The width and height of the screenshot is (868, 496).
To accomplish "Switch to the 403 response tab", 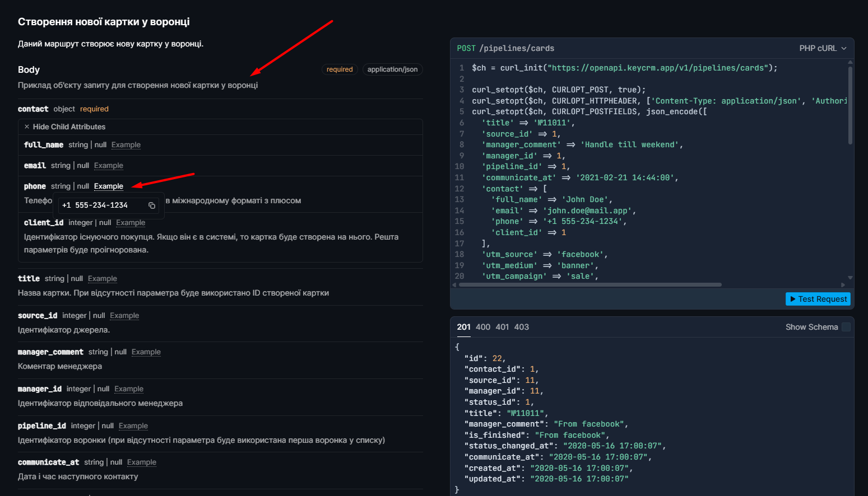I will [x=522, y=327].
